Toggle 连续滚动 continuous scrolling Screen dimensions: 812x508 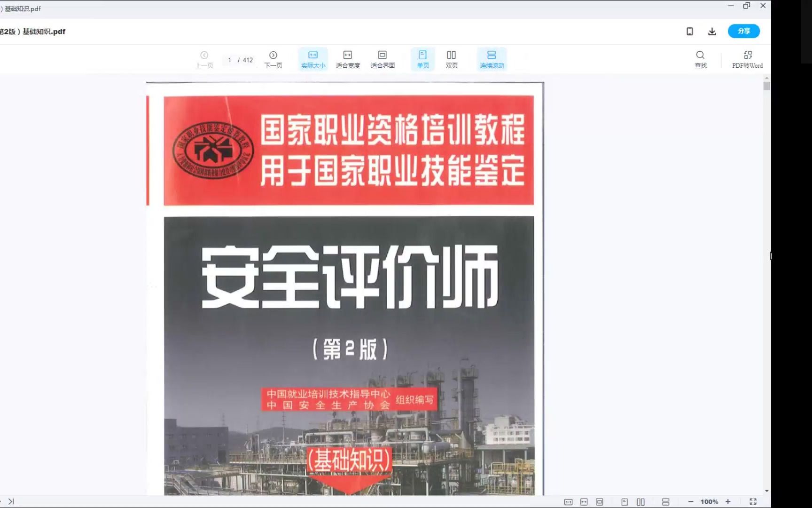click(492, 59)
